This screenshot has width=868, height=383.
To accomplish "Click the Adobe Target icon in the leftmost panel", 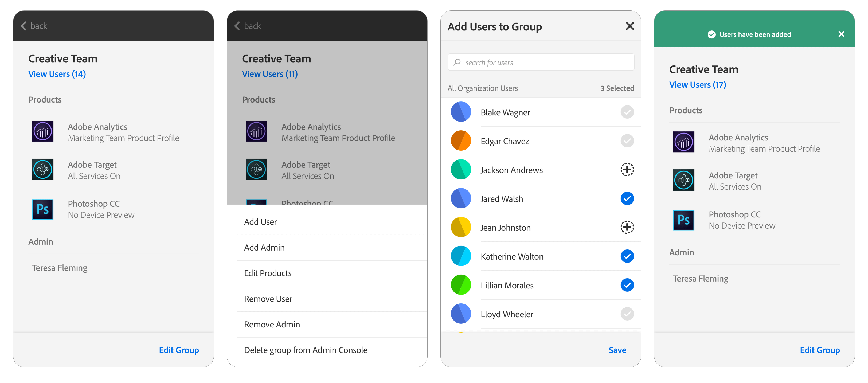I will point(42,169).
